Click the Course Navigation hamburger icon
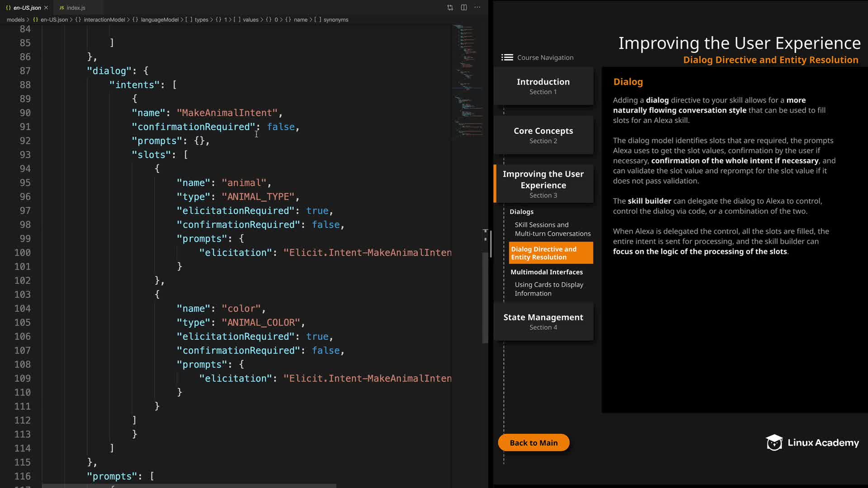The width and height of the screenshot is (868, 488). coord(507,57)
